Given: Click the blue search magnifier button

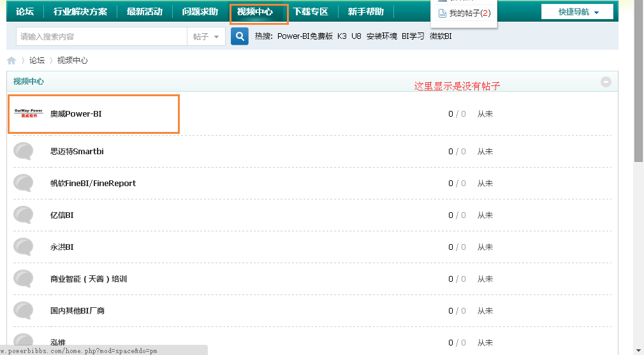Looking at the screenshot, I should (240, 36).
